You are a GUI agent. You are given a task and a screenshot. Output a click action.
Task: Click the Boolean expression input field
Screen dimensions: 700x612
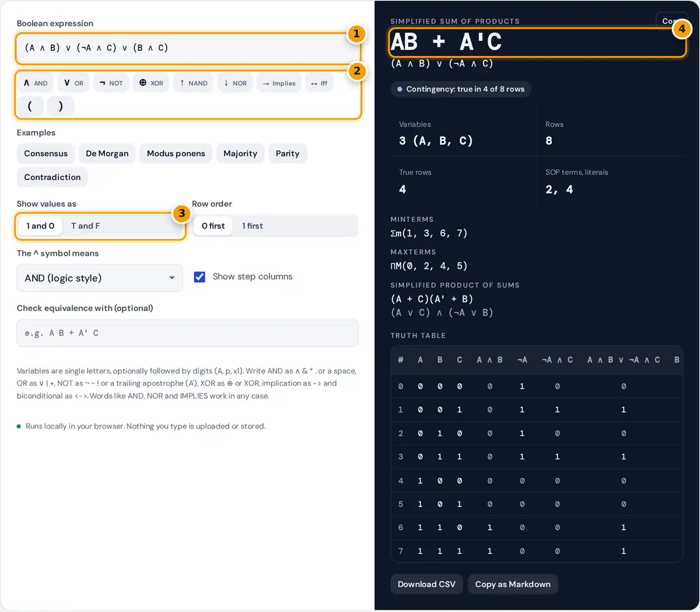(x=187, y=48)
